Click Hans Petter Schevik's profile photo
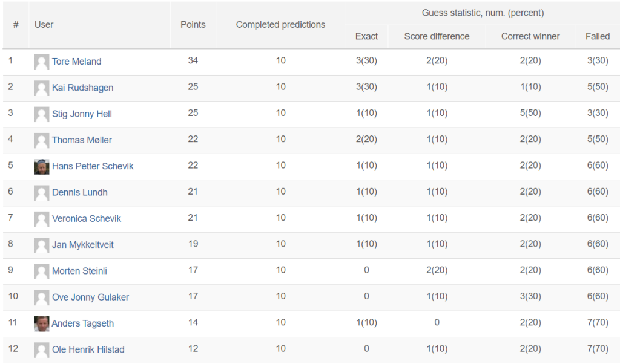620x364 pixels. pos(41,166)
